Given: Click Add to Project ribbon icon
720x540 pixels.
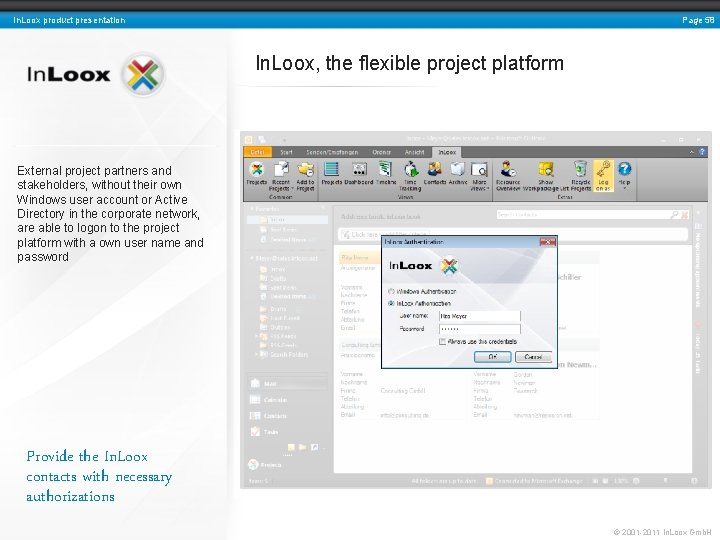Looking at the screenshot, I should pos(305,176).
